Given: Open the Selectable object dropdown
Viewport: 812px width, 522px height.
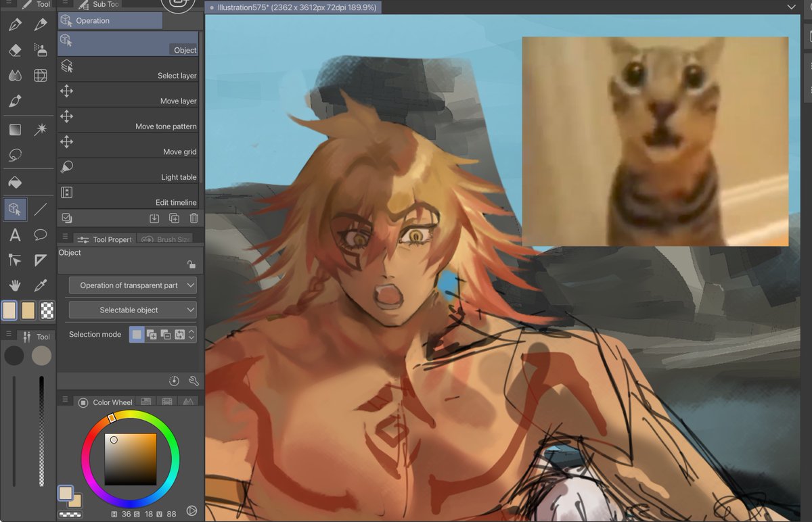Looking at the screenshot, I should pos(133,310).
